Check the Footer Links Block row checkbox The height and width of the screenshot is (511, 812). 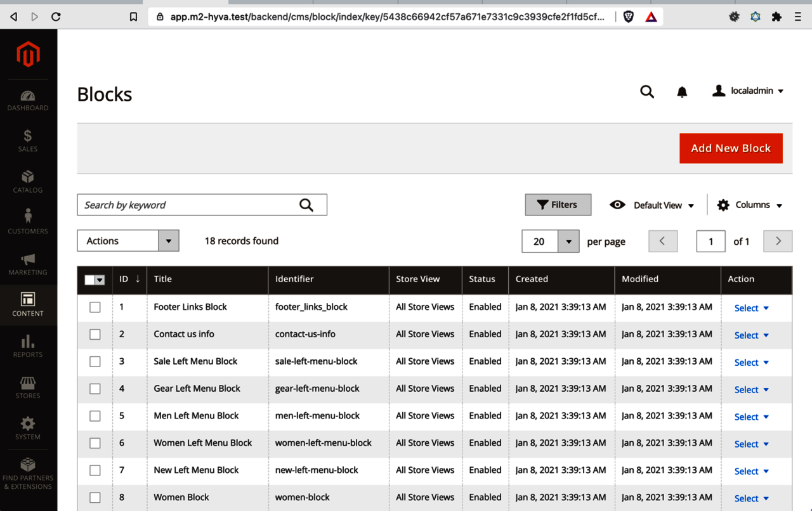pyautogui.click(x=95, y=307)
